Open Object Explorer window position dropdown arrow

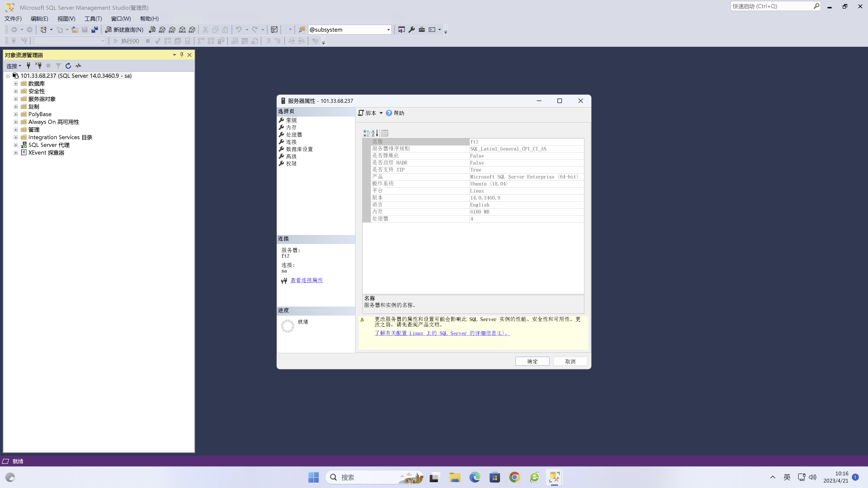174,54
